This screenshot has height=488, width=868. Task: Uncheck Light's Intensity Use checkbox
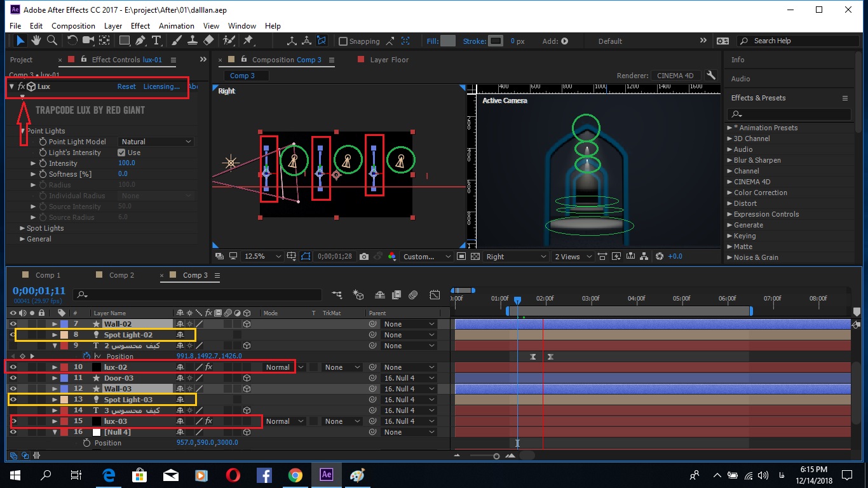point(121,152)
